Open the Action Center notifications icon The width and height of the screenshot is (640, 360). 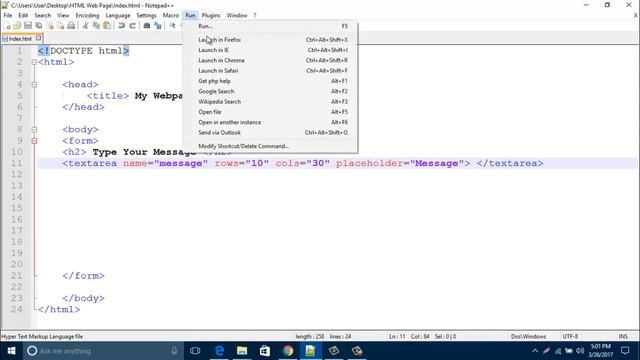pyautogui.click(x=625, y=351)
